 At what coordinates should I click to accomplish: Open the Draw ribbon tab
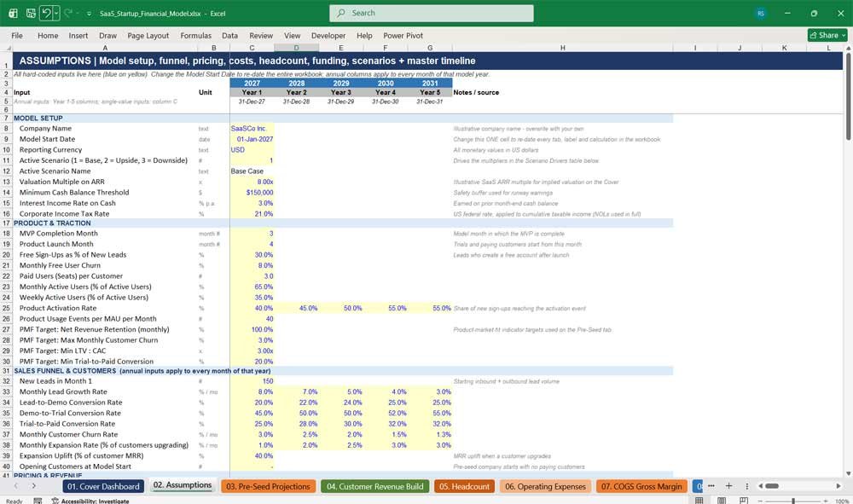(x=107, y=35)
